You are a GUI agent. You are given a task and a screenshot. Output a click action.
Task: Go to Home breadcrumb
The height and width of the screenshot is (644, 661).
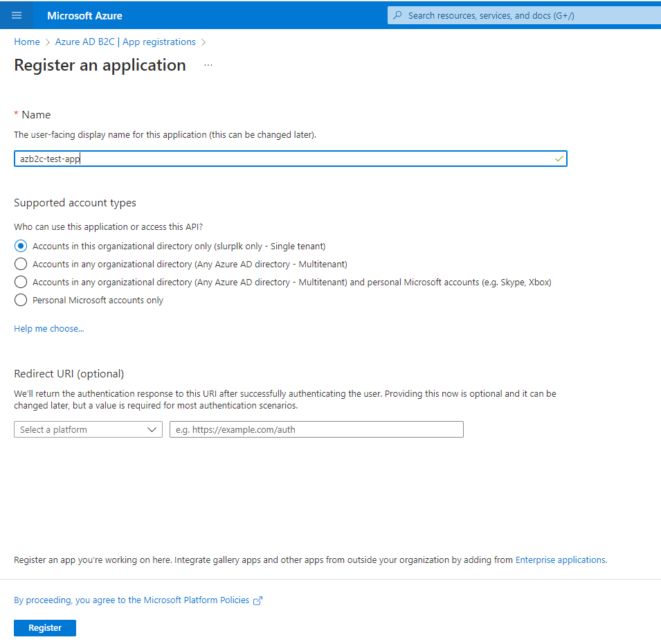tap(27, 42)
